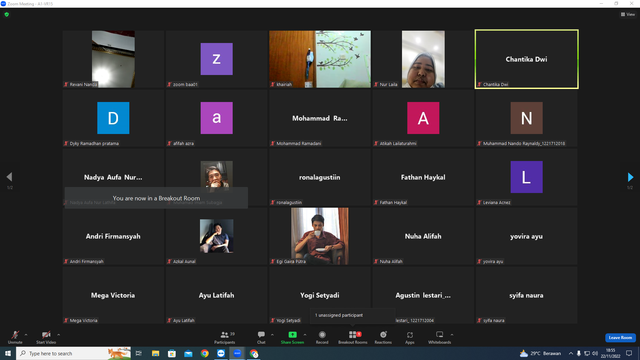Open the Reactions menu
640x360 pixels.
click(x=383, y=337)
